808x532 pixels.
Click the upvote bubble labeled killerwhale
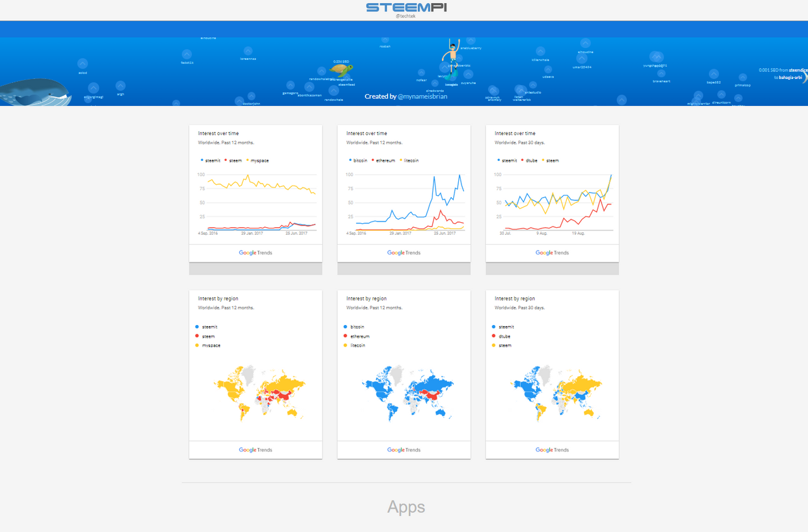(x=540, y=52)
